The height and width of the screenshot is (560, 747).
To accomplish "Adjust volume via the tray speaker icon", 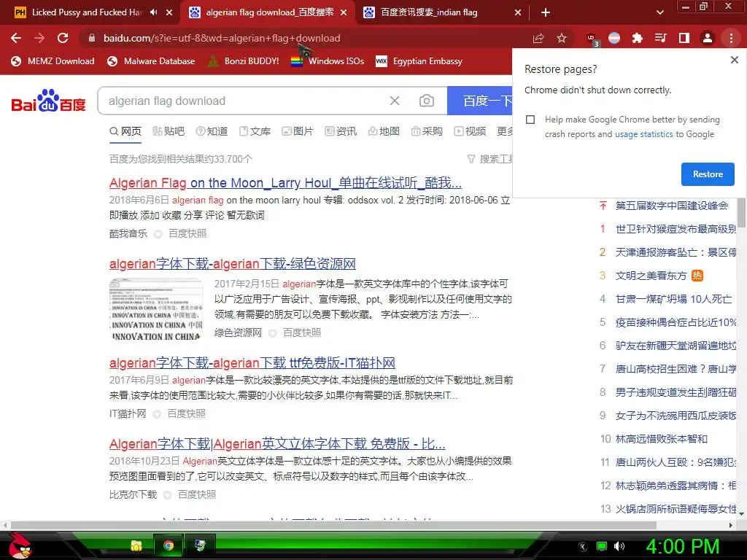I will (x=619, y=546).
